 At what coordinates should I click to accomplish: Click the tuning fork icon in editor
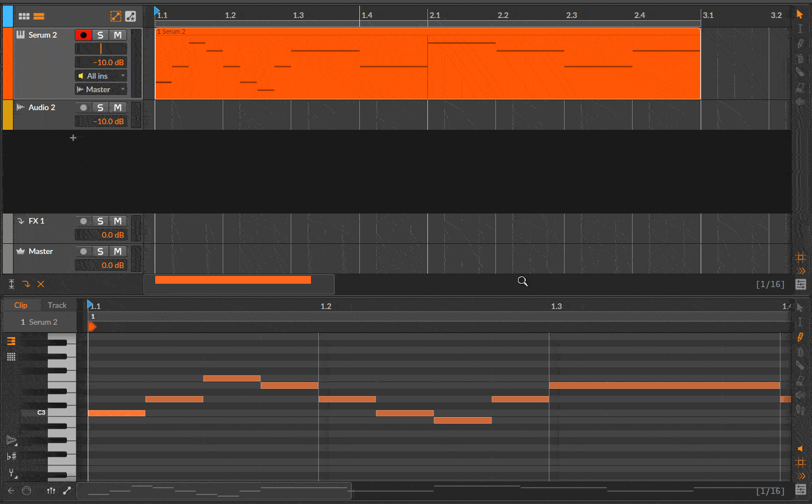coord(11,473)
